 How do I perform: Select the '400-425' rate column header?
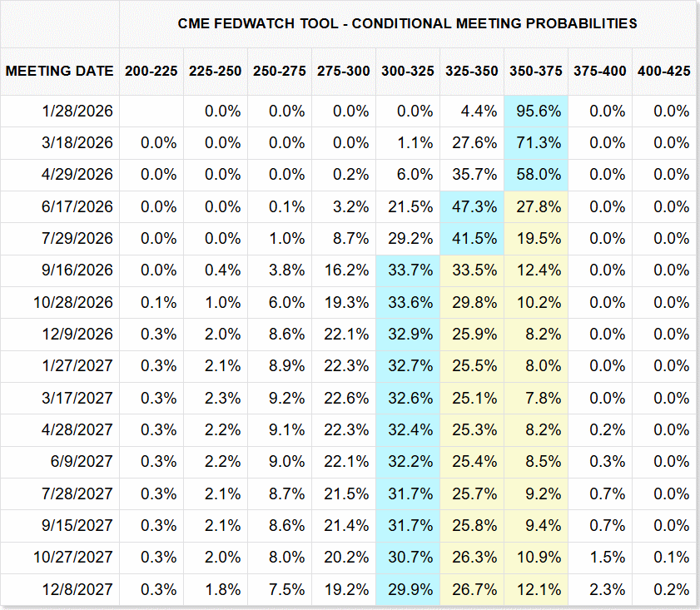(x=664, y=72)
